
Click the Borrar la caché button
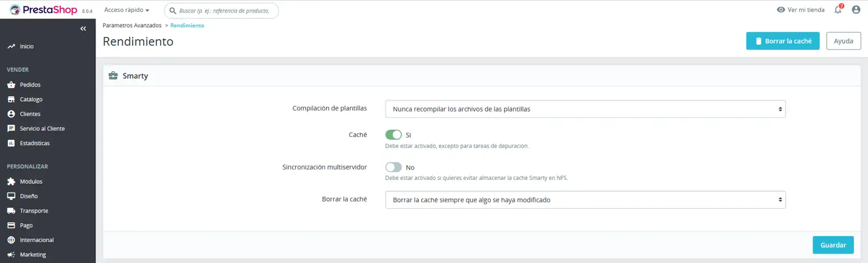(x=783, y=41)
